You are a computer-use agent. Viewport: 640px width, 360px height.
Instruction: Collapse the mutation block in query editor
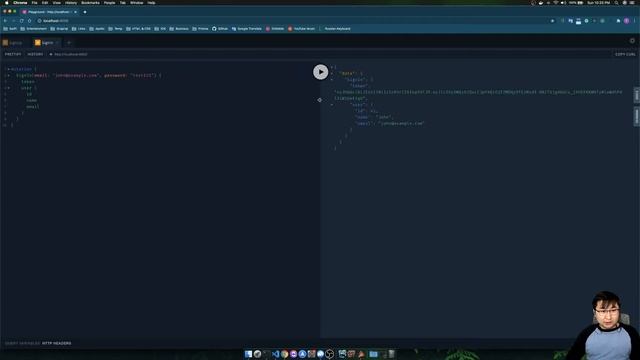9,69
